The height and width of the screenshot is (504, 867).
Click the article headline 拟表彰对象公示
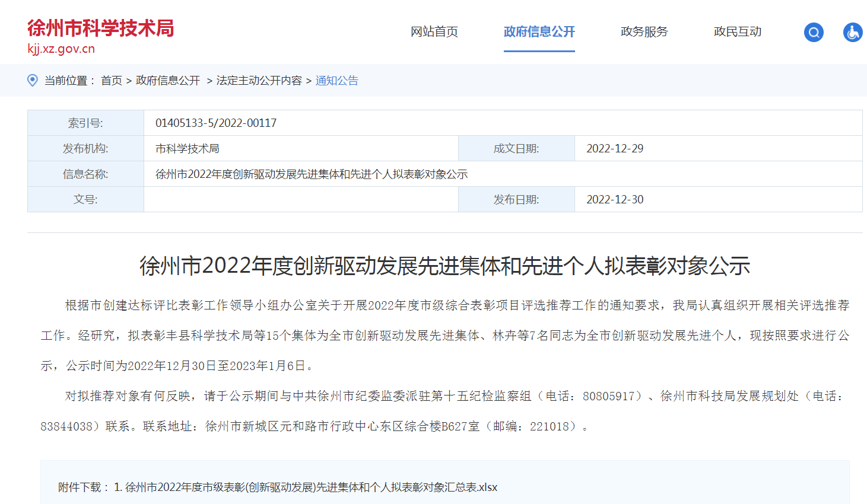[x=444, y=266]
